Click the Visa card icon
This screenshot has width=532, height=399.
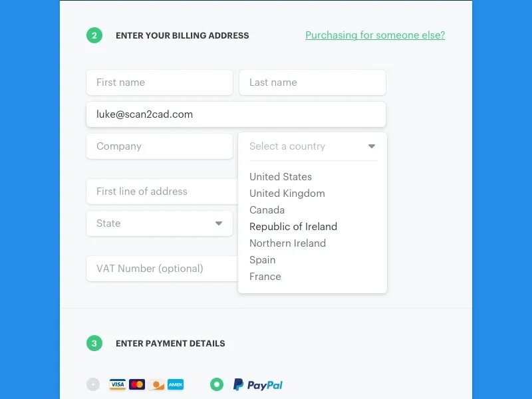click(x=118, y=384)
